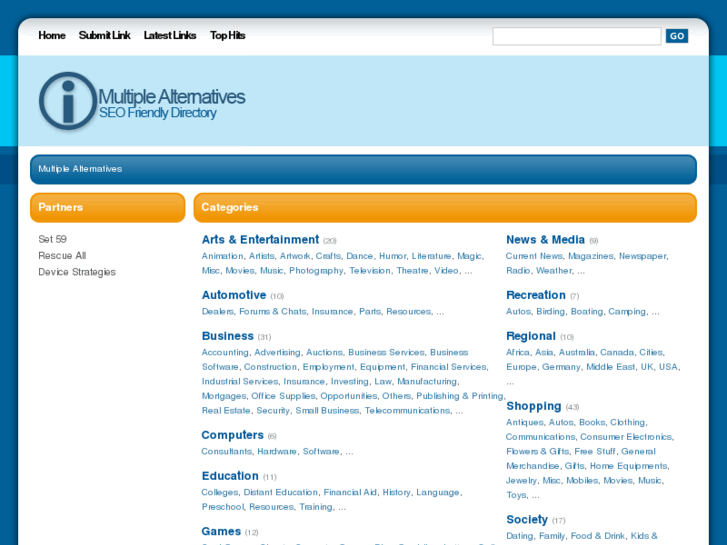Open Current News subcategory
Viewport: 727px width, 545px height.
click(x=534, y=256)
